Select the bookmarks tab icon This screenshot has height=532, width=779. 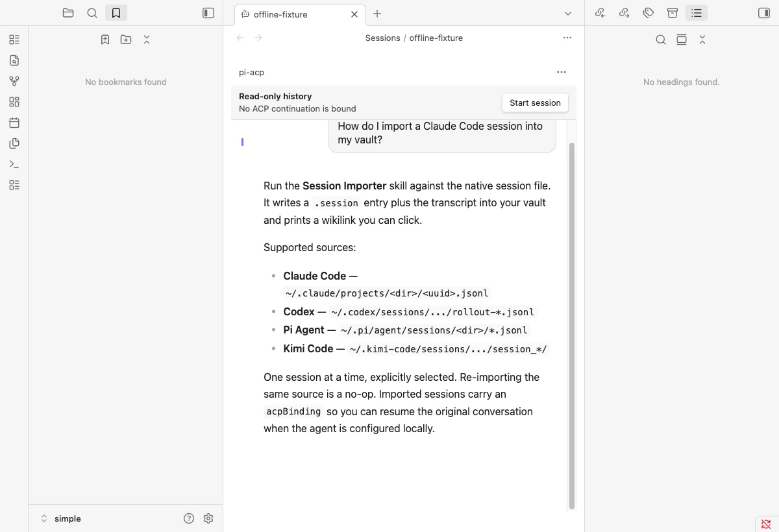tap(116, 13)
